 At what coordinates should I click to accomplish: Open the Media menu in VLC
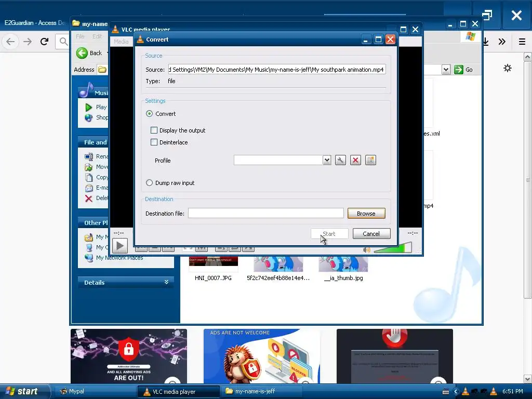point(121,42)
